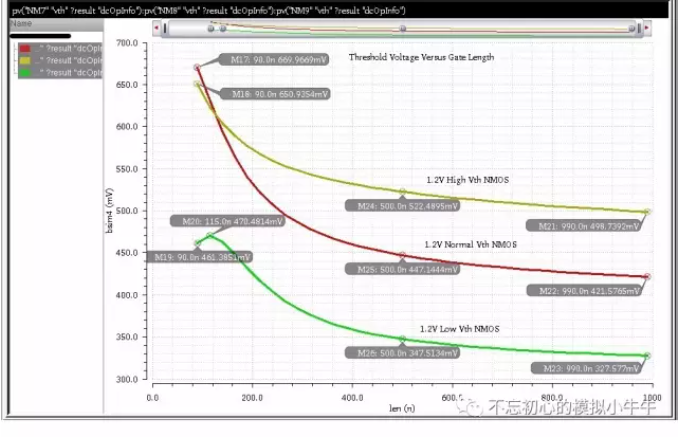Click marker label M23 990.0n 327.577mV
The width and height of the screenshot is (678, 438).
(x=586, y=368)
